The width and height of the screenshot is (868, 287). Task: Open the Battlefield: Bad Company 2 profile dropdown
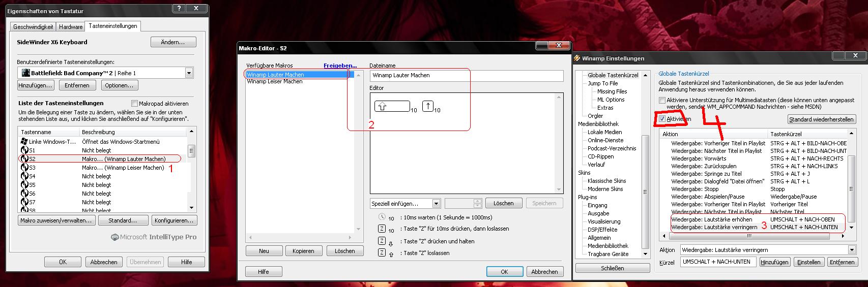[189, 73]
